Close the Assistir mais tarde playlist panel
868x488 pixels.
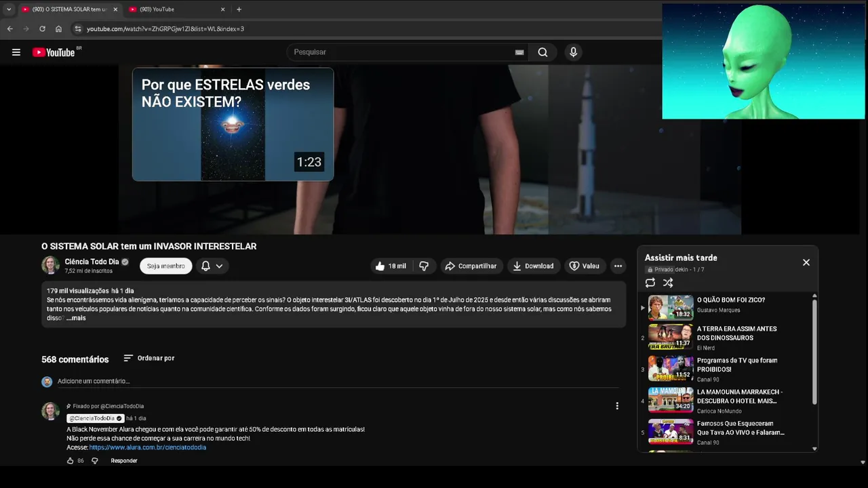click(806, 262)
